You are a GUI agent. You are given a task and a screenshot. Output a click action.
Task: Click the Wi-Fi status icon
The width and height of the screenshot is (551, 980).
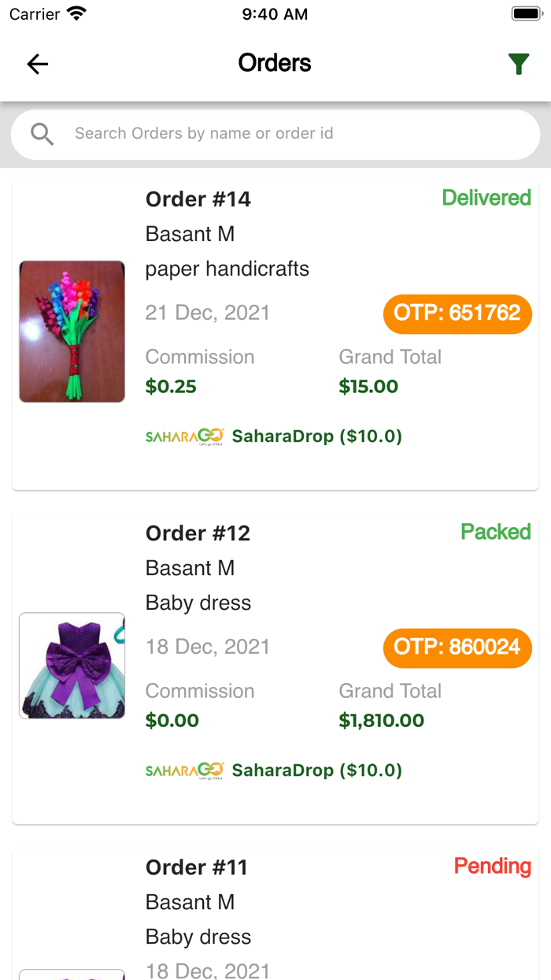click(76, 14)
